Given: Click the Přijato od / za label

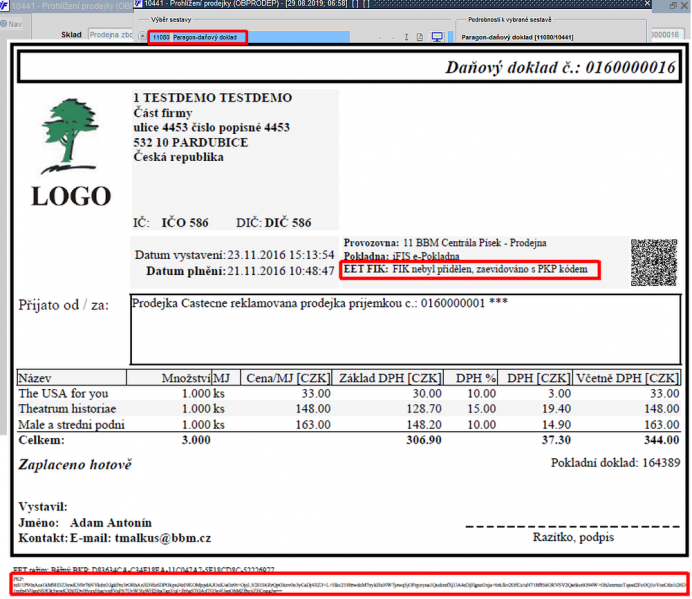Looking at the screenshot, I should [64, 305].
